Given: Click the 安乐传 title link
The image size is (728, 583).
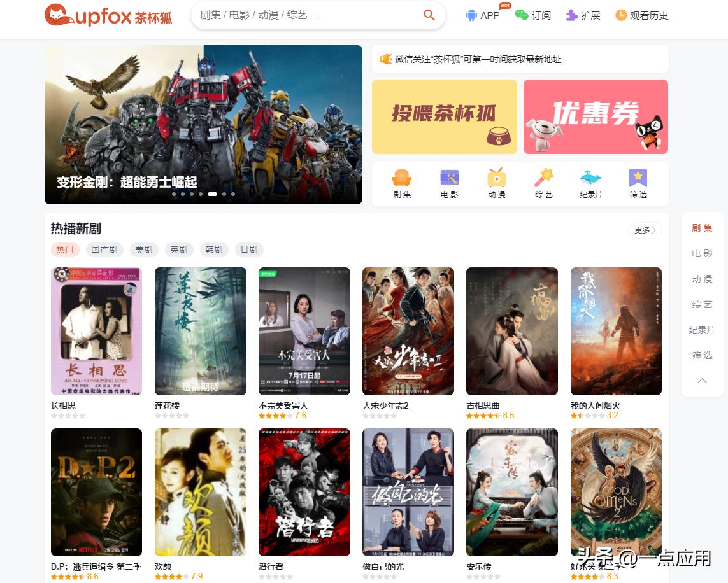Looking at the screenshot, I should (479, 566).
